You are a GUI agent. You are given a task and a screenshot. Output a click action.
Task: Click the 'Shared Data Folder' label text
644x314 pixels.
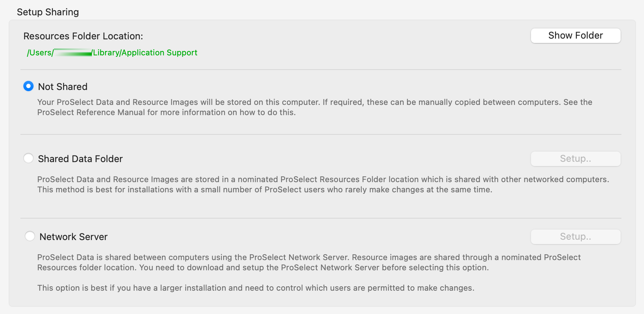pos(80,159)
